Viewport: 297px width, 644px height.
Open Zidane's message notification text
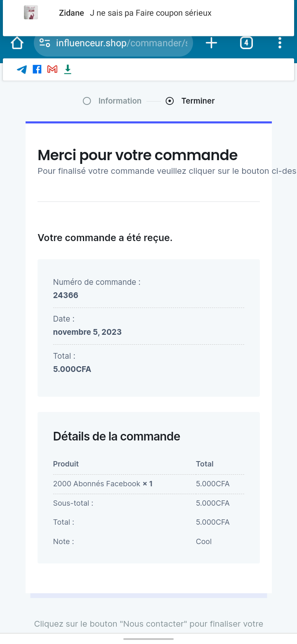(x=151, y=13)
